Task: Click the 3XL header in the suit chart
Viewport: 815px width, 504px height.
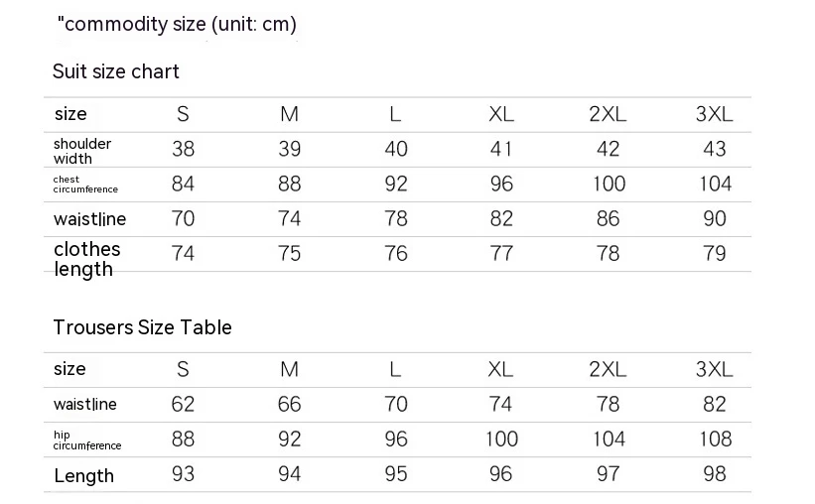Action: click(714, 114)
